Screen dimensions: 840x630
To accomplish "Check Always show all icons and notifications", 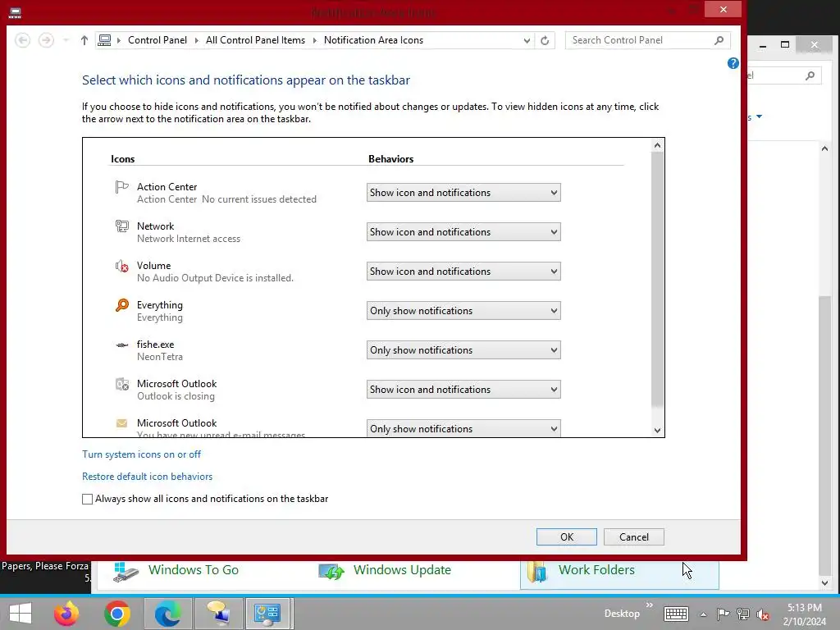I will click(x=87, y=499).
